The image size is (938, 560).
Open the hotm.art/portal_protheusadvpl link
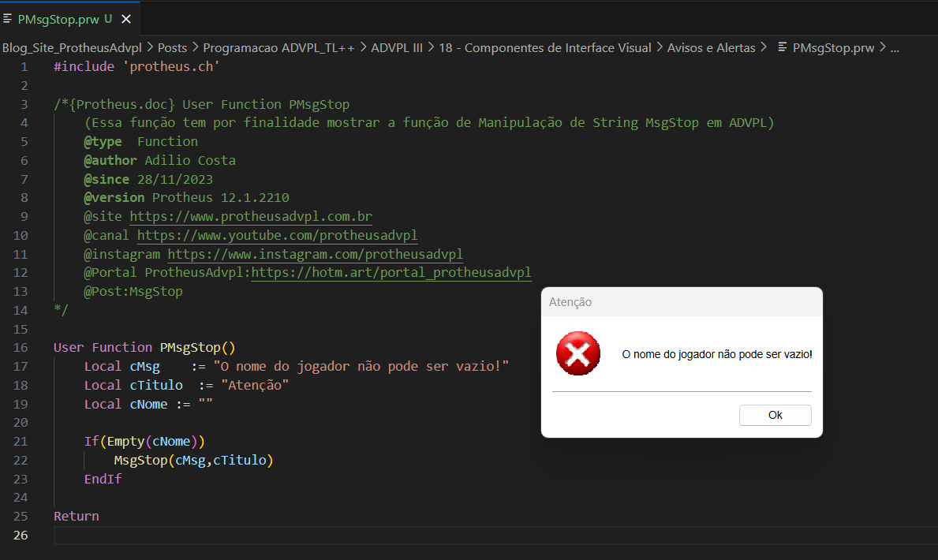(391, 272)
